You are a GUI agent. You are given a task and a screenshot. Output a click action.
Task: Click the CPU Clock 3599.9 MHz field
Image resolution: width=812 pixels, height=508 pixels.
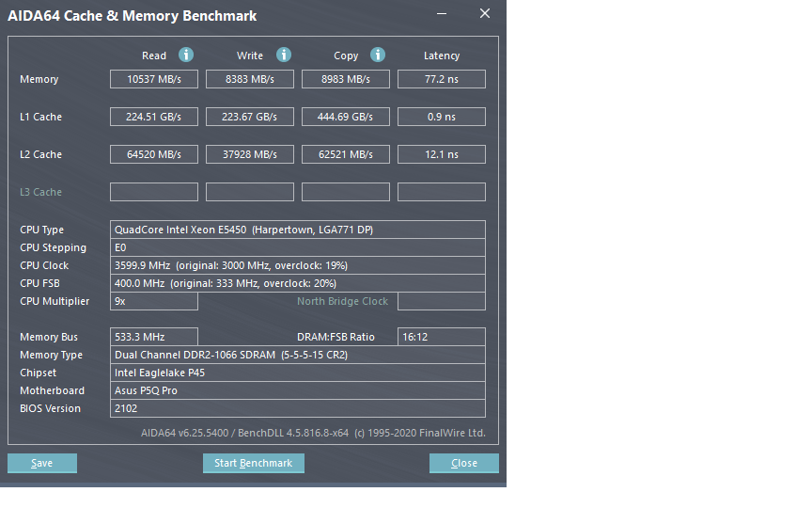coord(298,265)
